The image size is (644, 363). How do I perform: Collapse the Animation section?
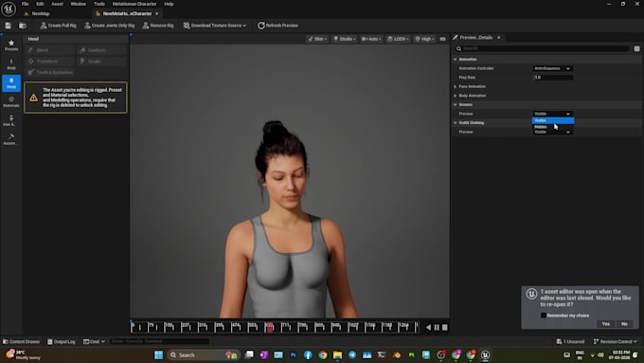pos(456,59)
